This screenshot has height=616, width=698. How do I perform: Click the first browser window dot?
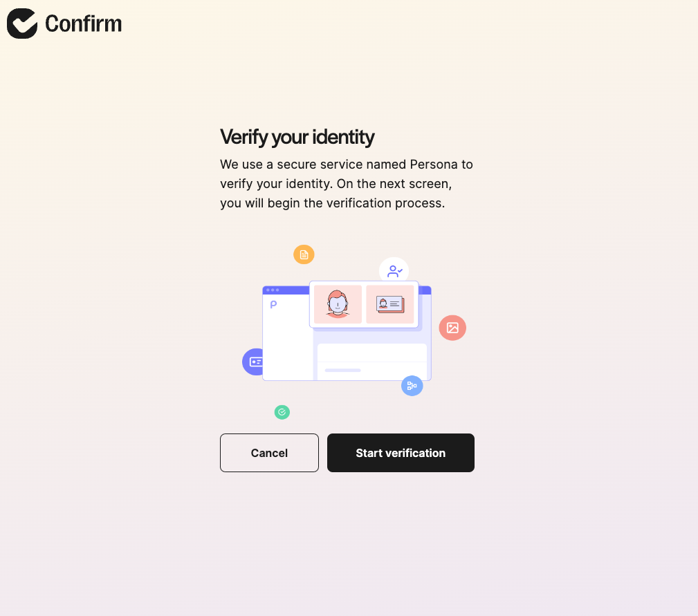tap(269, 289)
